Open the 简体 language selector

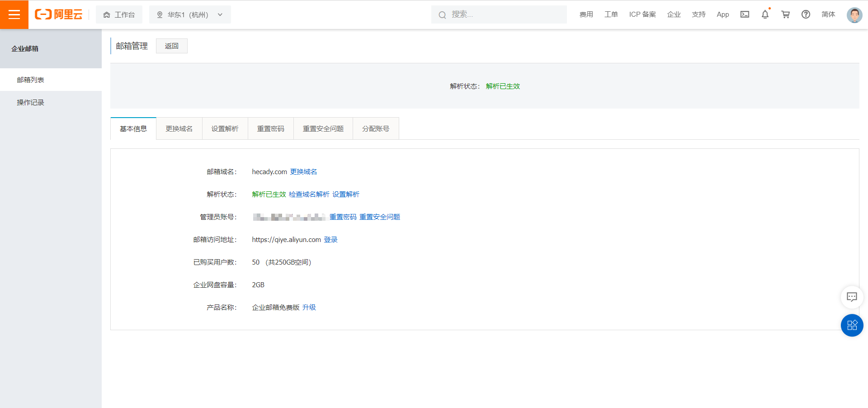(828, 14)
